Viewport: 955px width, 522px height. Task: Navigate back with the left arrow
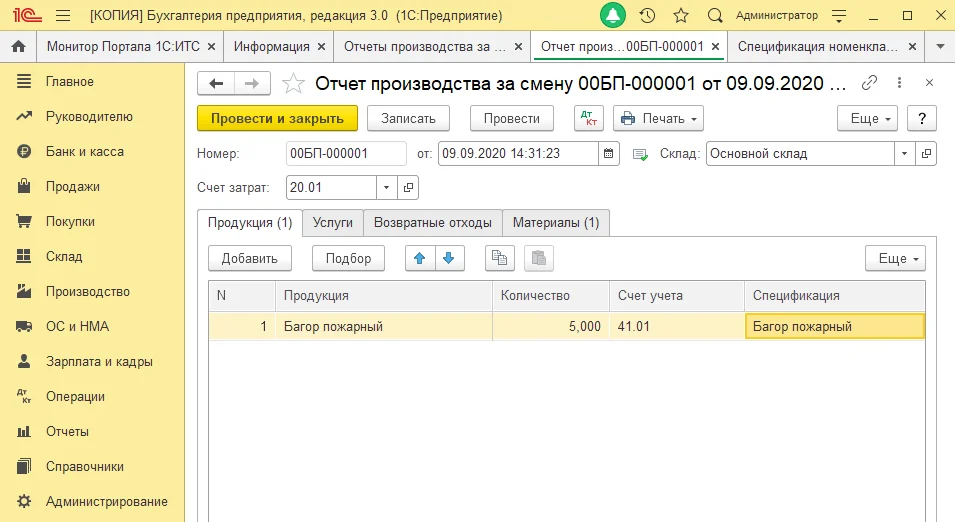[216, 83]
